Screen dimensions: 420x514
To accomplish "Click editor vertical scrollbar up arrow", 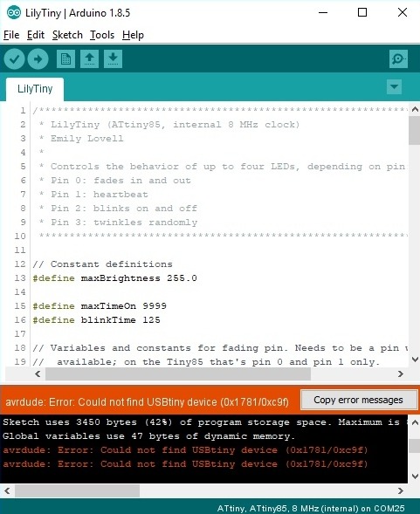I will (x=415, y=109).
